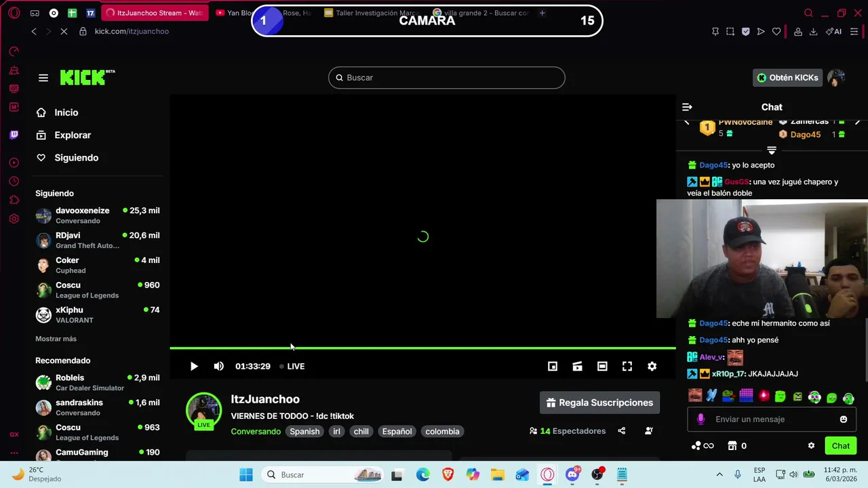This screenshot has height=488, width=868.
Task: Collapse the chat panel
Action: click(687, 107)
